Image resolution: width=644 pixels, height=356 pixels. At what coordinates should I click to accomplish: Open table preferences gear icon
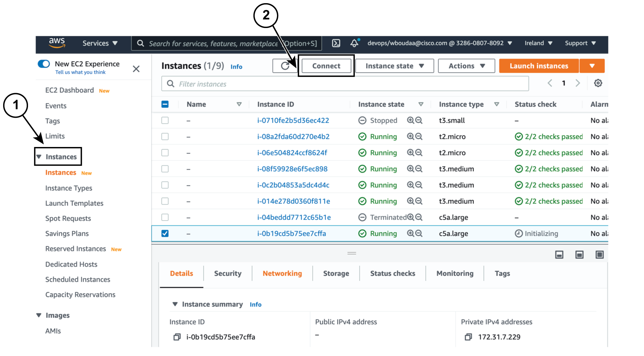(598, 83)
